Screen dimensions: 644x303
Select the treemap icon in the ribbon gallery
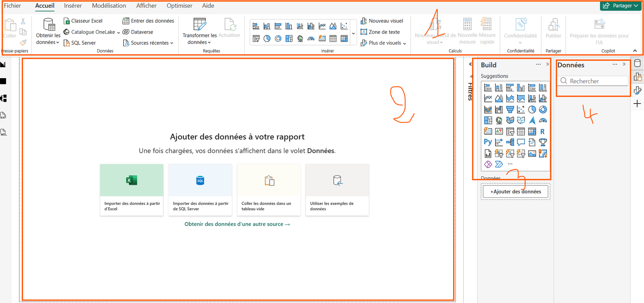[x=289, y=39]
